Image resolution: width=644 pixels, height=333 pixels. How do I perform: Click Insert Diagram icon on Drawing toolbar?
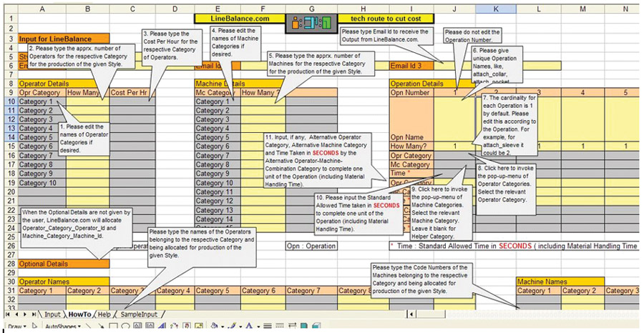[174, 326]
